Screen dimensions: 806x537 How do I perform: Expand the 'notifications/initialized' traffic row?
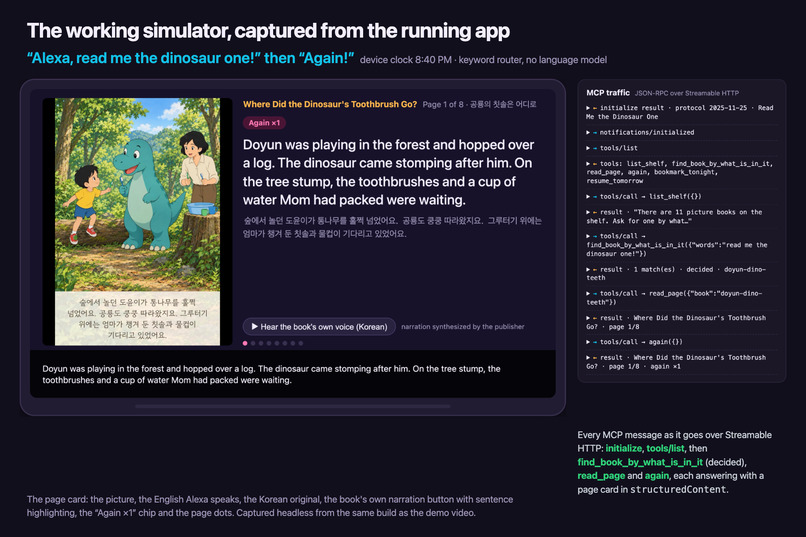pyautogui.click(x=680, y=132)
